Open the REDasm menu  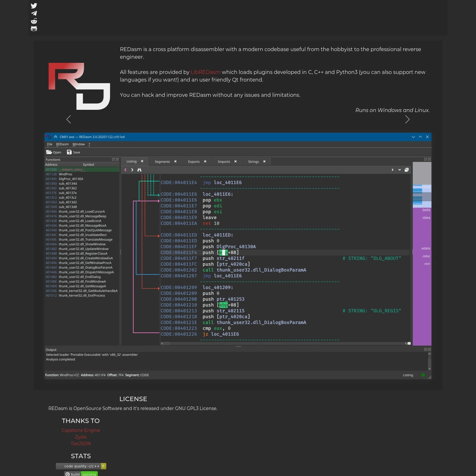(x=62, y=144)
